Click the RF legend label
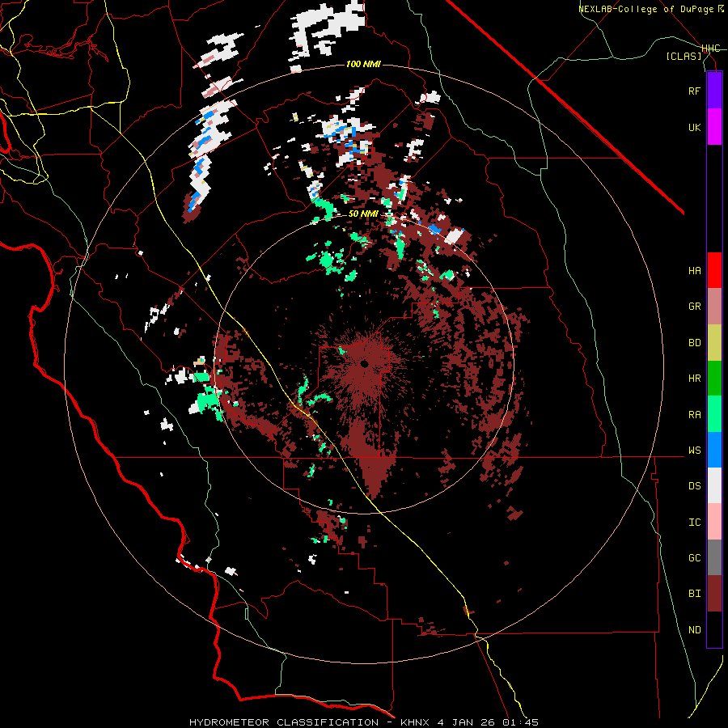This screenshot has width=728, height=728. tap(694, 91)
